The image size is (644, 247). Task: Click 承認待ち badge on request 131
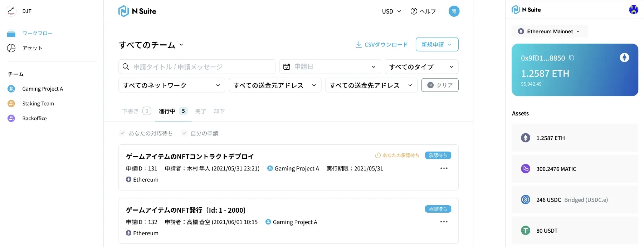(438, 155)
